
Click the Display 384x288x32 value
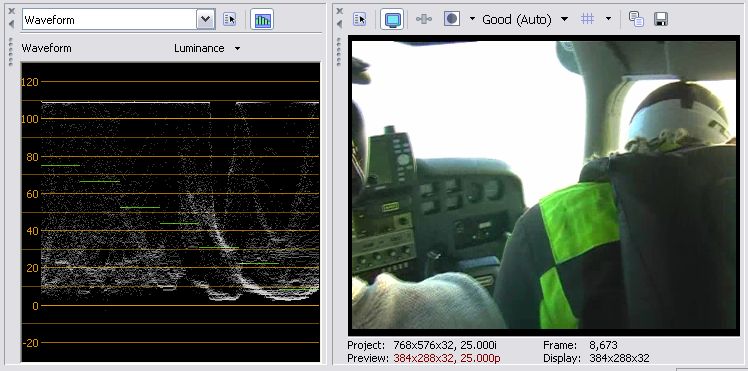tap(619, 358)
